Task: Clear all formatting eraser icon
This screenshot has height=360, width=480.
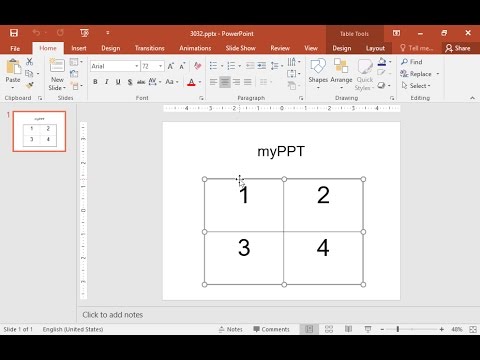Action: click(198, 66)
